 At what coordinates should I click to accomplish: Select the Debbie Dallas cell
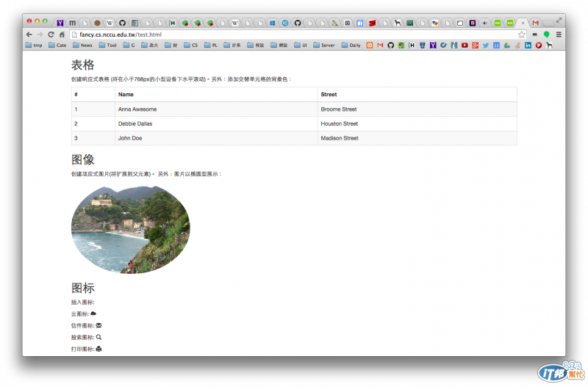pyautogui.click(x=216, y=123)
